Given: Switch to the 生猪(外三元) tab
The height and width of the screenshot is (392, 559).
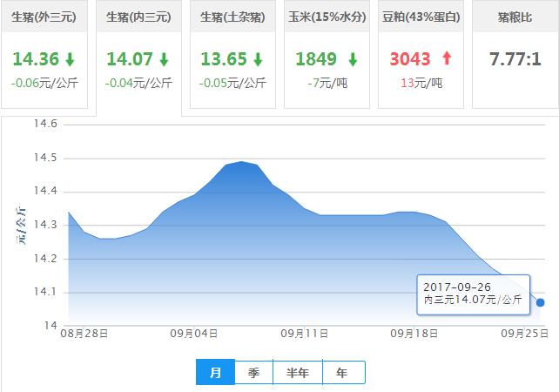Looking at the screenshot, I should pos(44,17).
